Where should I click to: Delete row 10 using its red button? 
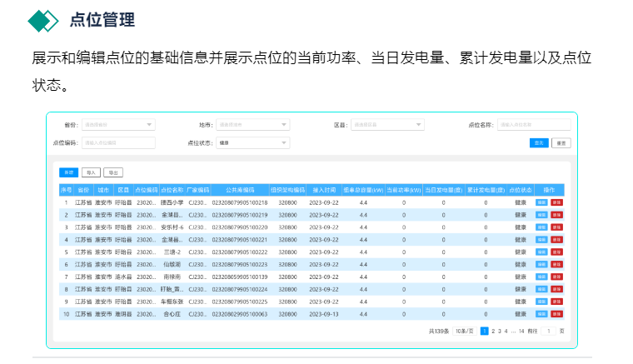(x=556, y=315)
